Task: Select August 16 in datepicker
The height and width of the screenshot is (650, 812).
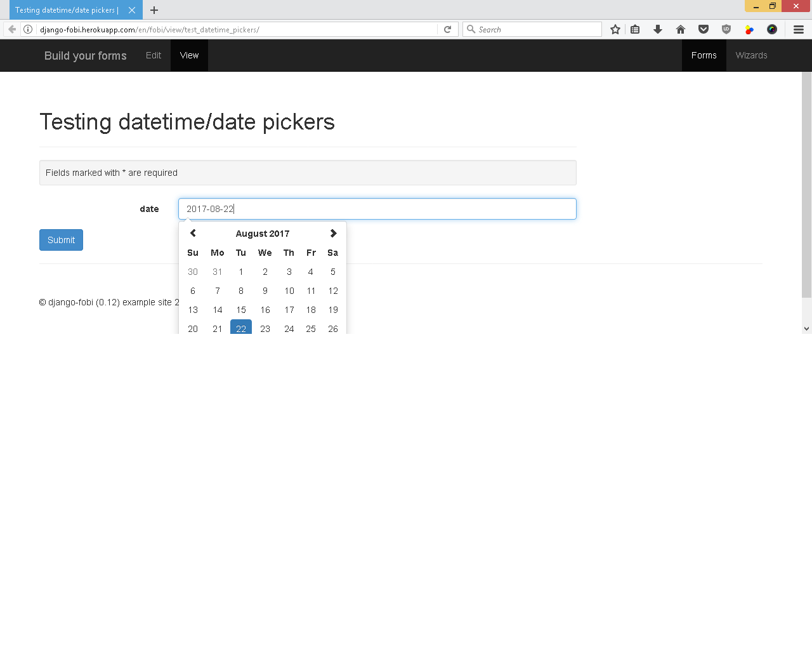Action: pos(265,310)
